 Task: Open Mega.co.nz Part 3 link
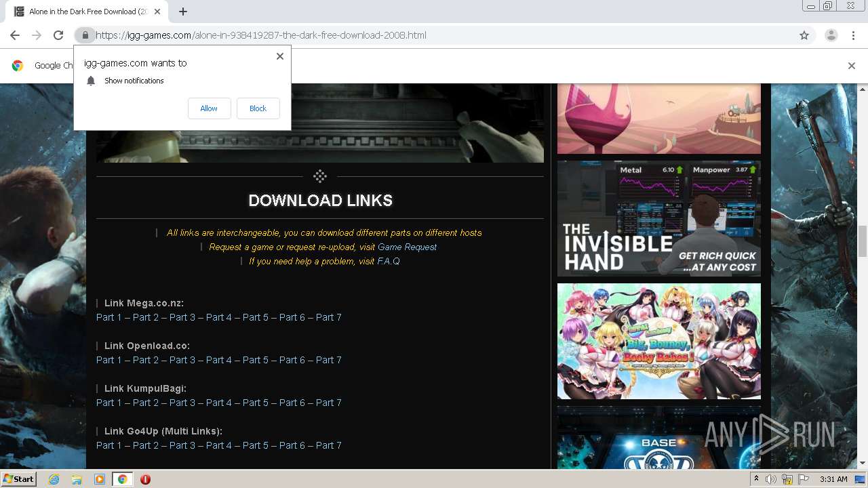[182, 317]
